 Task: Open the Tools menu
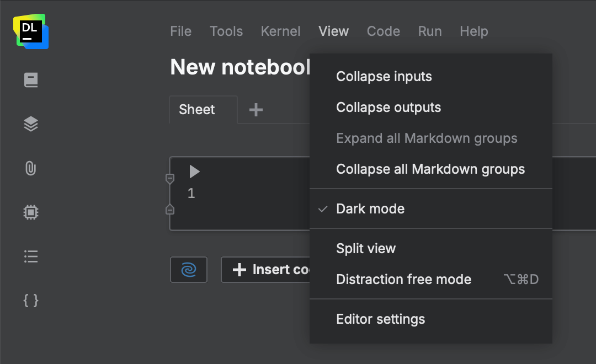pos(226,31)
